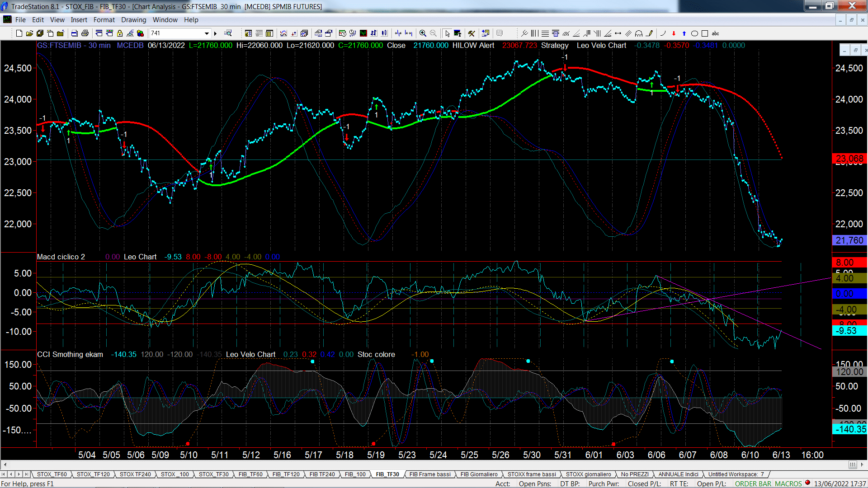Toggle MACROS in the status bar
This screenshot has height=488, width=868.
788,483
